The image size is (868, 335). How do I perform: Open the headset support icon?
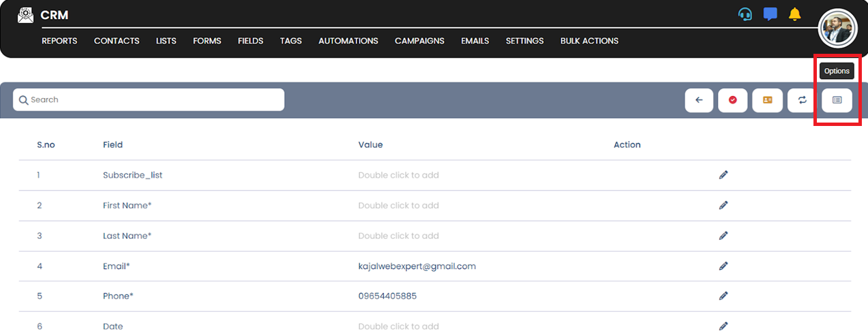click(745, 14)
